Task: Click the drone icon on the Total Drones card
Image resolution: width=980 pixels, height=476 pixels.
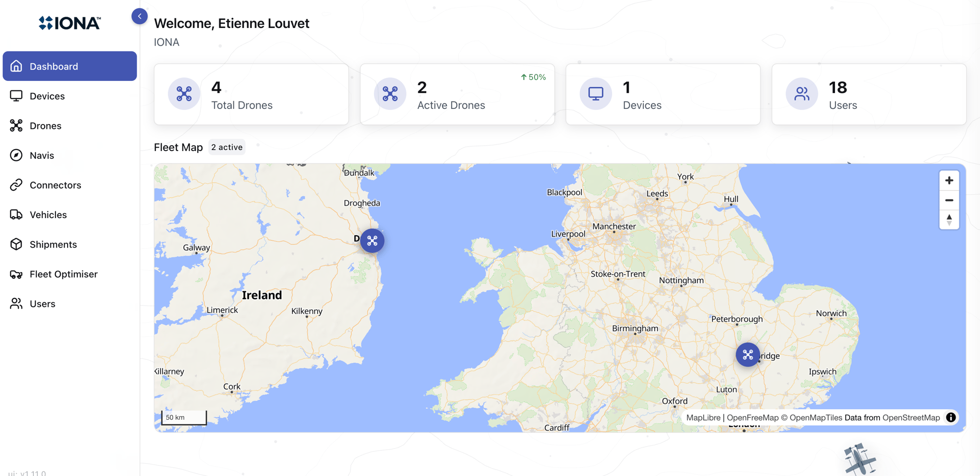Action: coord(184,94)
